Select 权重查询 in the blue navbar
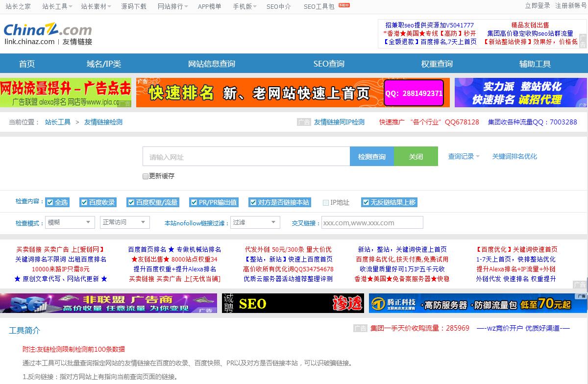The height and width of the screenshot is (384, 588). (437, 64)
